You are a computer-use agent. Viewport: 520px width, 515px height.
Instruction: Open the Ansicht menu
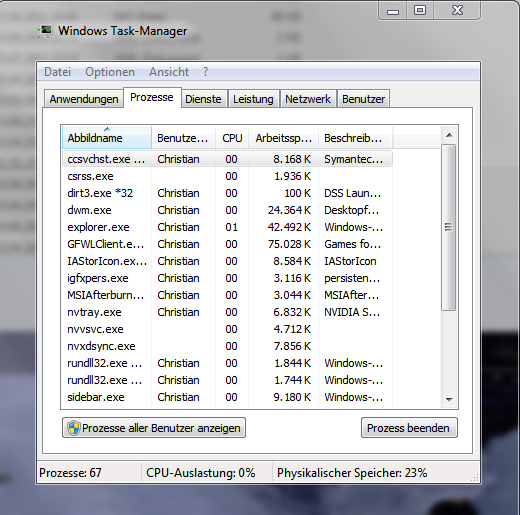pyautogui.click(x=169, y=72)
